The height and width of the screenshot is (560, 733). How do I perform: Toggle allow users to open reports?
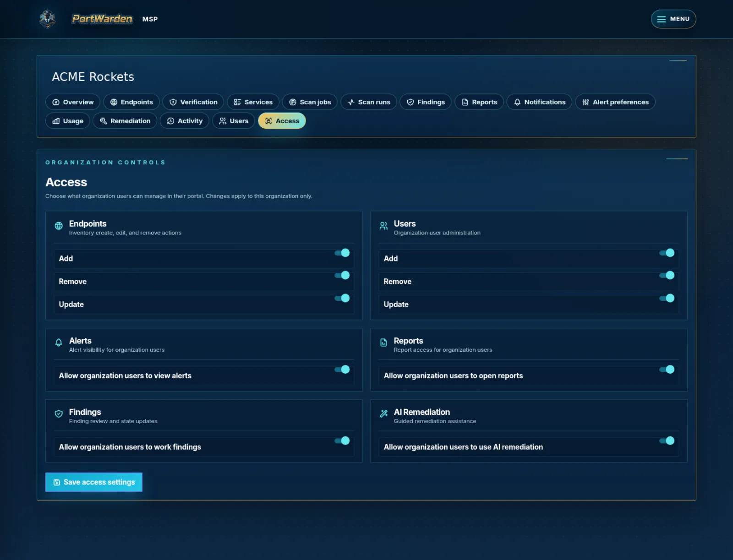pyautogui.click(x=667, y=370)
